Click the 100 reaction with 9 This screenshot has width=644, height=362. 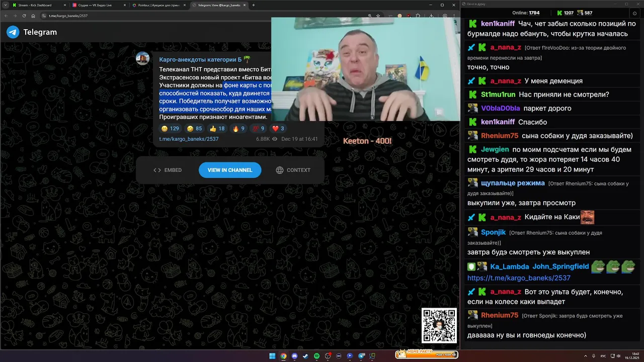(x=257, y=129)
